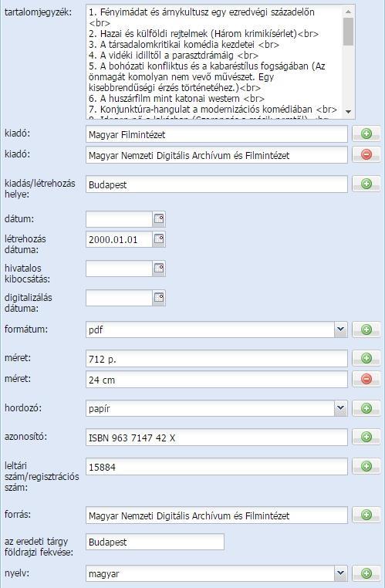
Task: Add another leltári szám field
Action: point(366,466)
